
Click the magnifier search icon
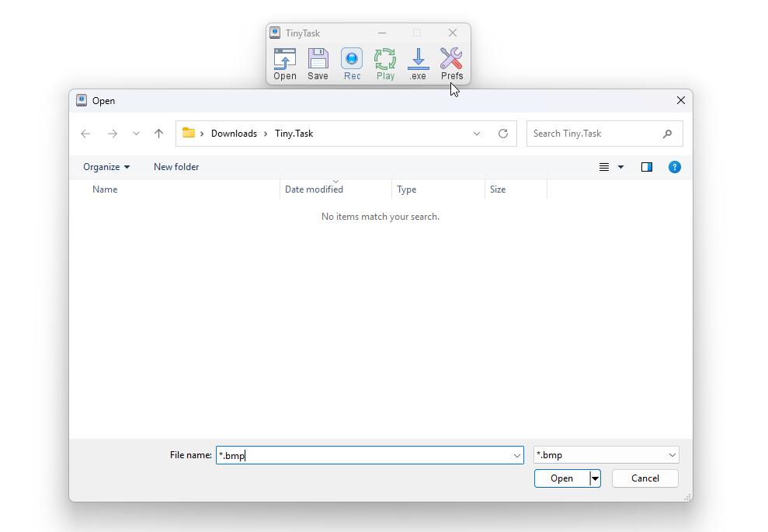[667, 134]
